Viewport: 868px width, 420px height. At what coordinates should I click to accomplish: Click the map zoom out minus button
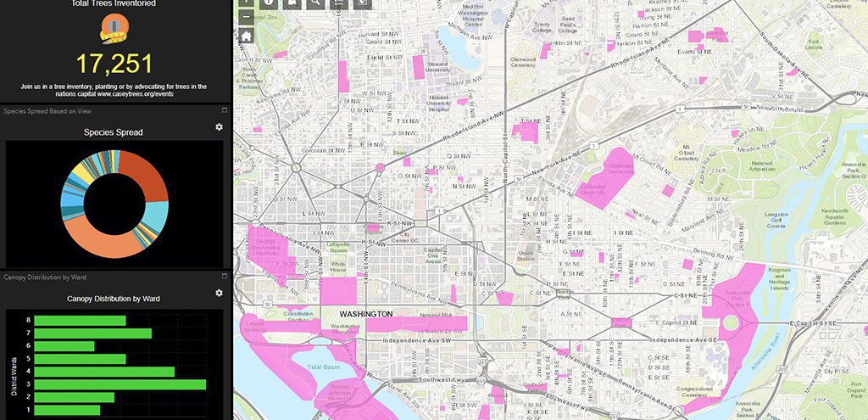tap(246, 16)
